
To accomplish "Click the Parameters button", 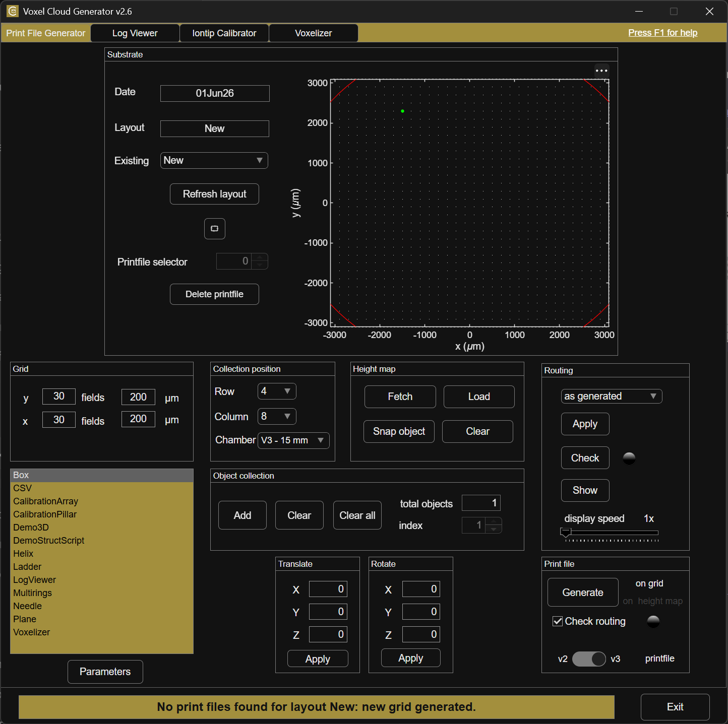I will point(105,672).
